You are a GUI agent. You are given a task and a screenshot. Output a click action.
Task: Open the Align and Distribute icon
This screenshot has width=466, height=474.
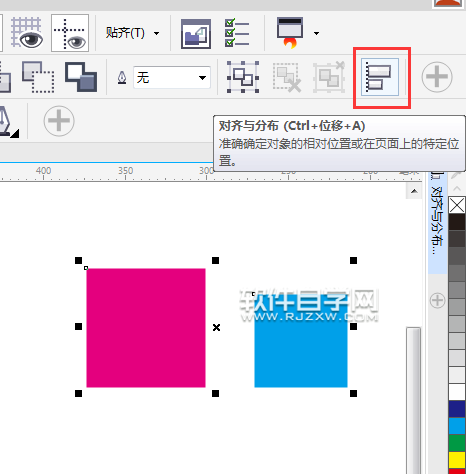point(380,77)
